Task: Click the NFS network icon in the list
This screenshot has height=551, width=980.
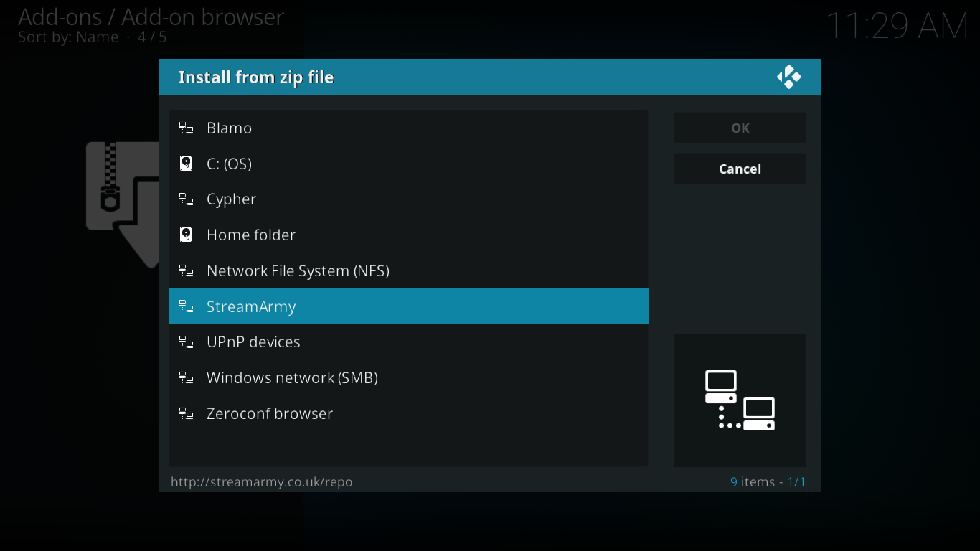Action: [187, 270]
